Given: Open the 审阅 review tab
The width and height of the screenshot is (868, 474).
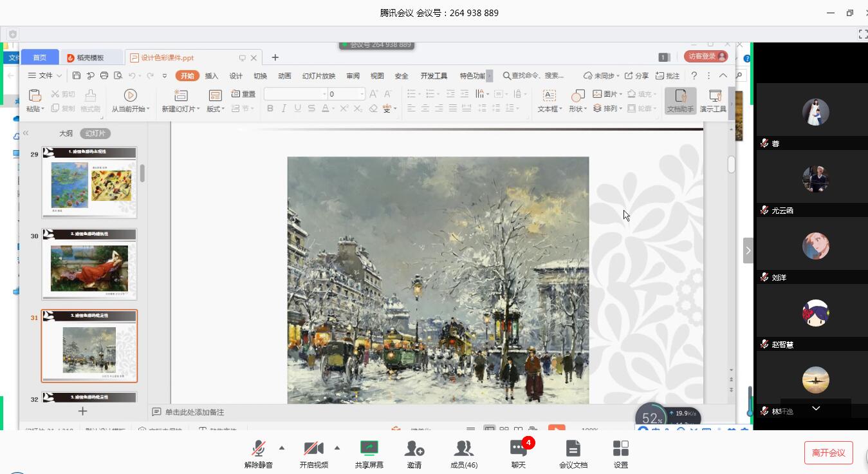Looking at the screenshot, I should (353, 76).
